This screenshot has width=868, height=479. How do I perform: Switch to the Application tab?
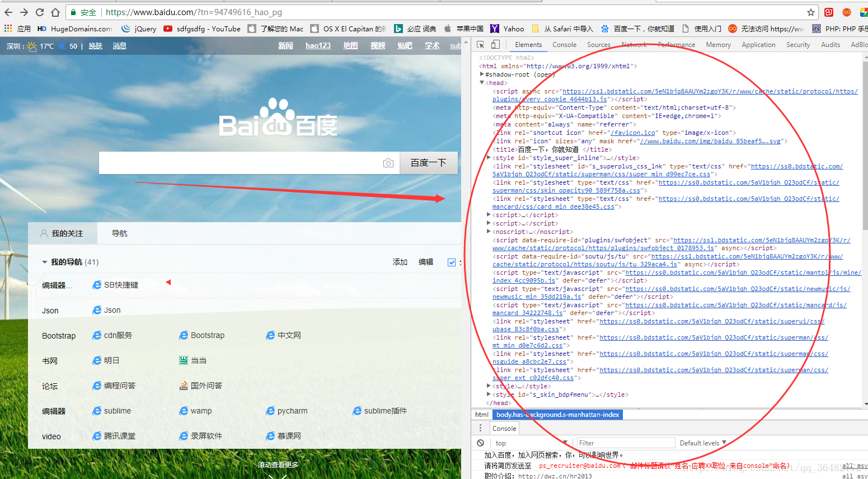(x=758, y=45)
